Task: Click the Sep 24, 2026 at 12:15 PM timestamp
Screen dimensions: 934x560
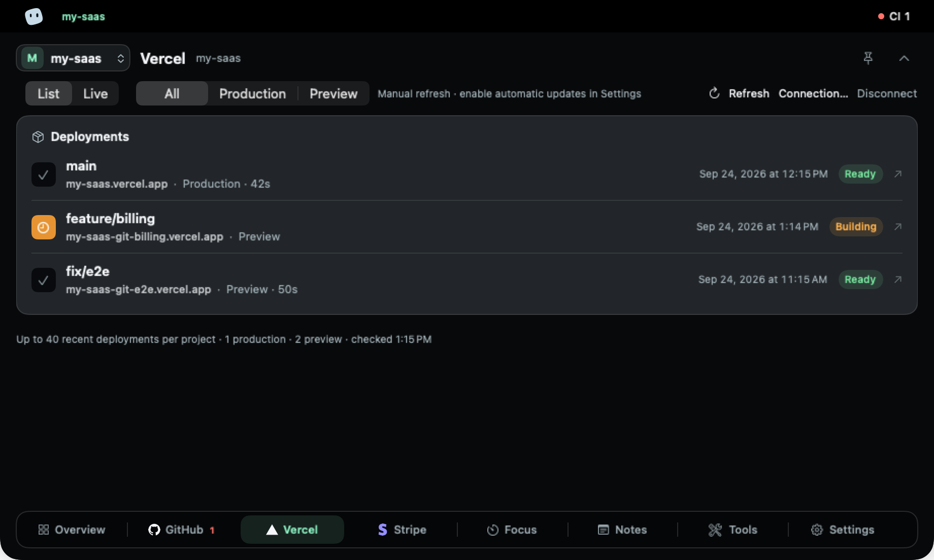Action: 763,174
